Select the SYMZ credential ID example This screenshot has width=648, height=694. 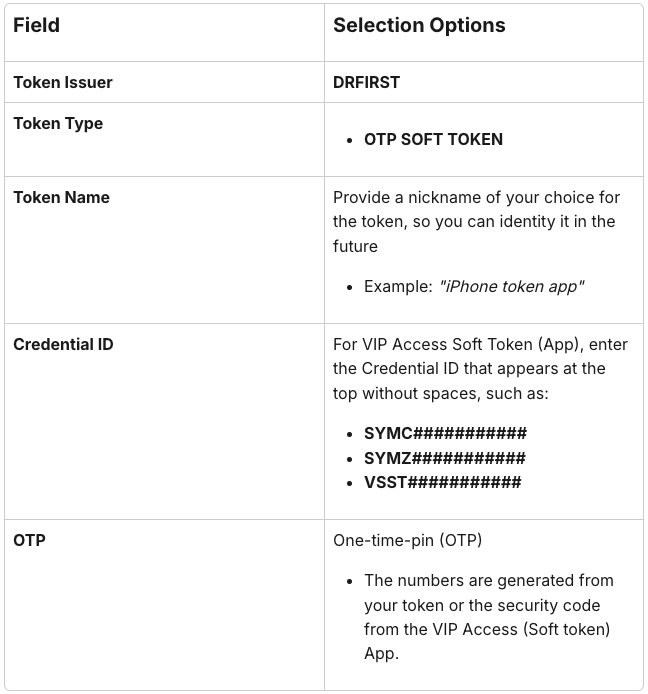pos(445,458)
